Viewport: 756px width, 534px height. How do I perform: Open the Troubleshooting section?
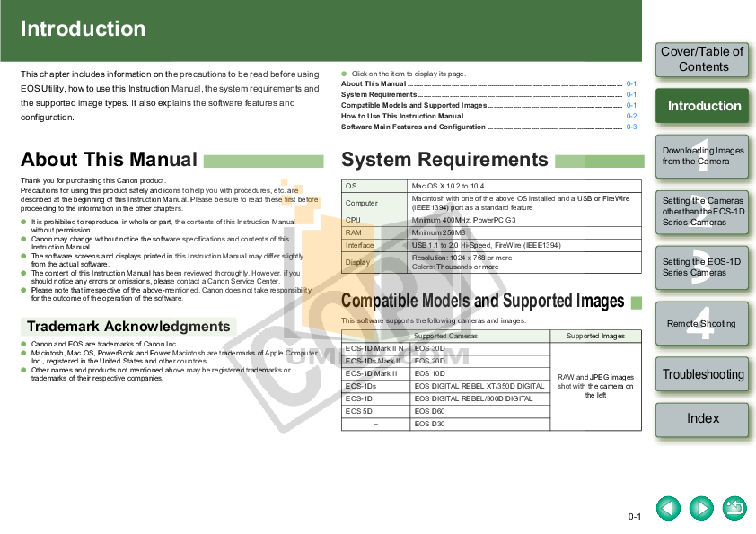[x=703, y=374]
